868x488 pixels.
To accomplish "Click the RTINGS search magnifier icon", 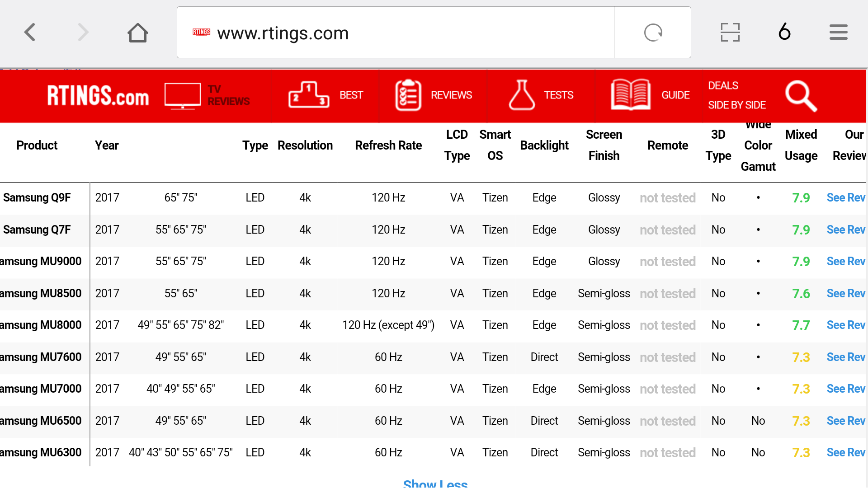I will pyautogui.click(x=801, y=96).
